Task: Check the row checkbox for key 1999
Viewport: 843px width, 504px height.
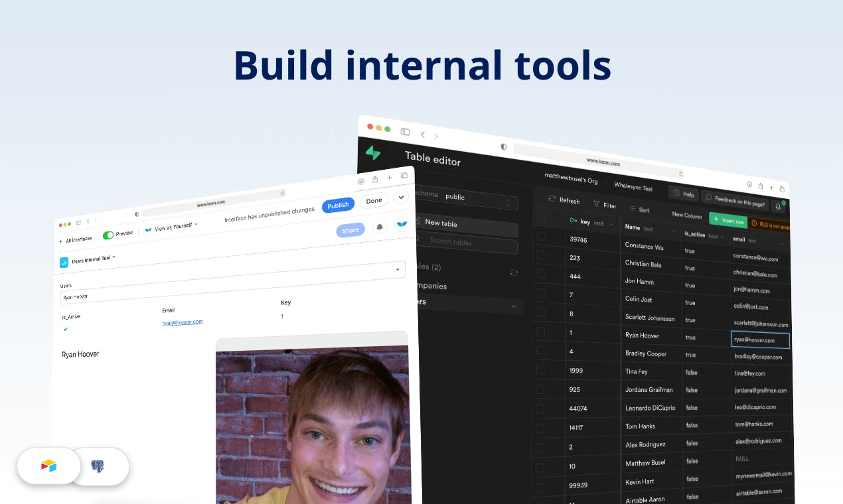Action: point(540,369)
